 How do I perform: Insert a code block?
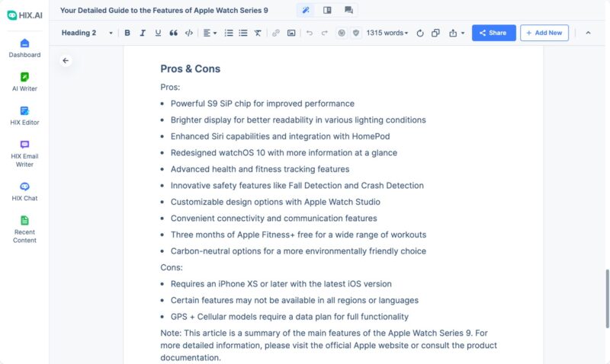[189, 33]
